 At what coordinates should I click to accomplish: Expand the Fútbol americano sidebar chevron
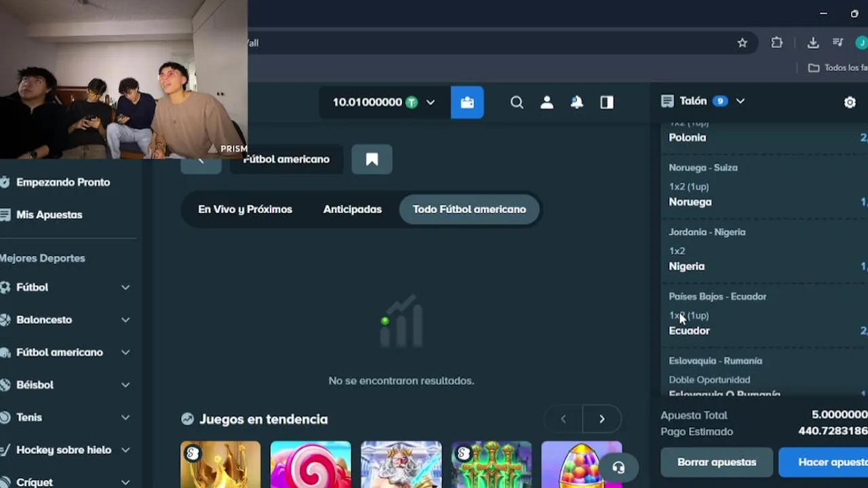125,352
